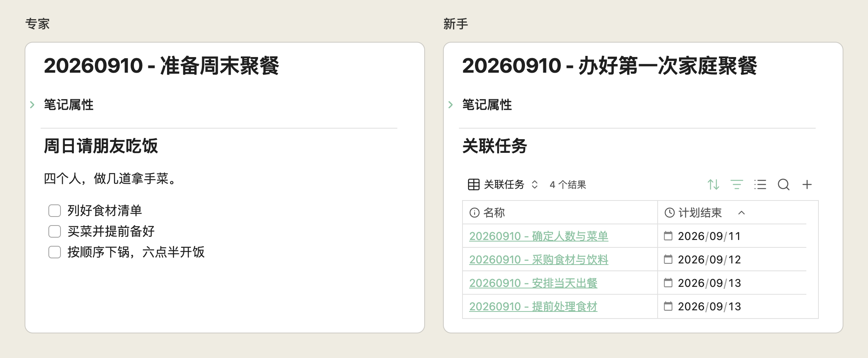Open the search magnifier in 关联任务 toolbar
This screenshot has height=358, width=868.
pyautogui.click(x=784, y=184)
